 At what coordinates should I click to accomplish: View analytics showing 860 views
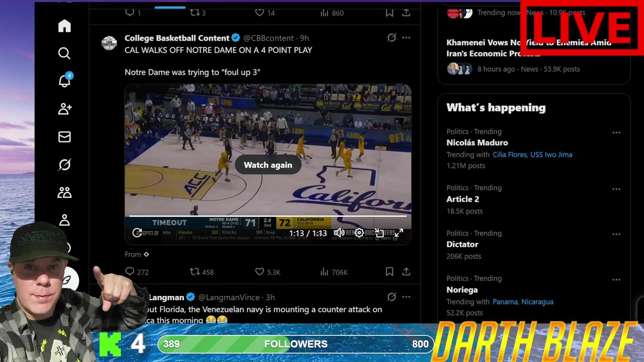point(332,13)
